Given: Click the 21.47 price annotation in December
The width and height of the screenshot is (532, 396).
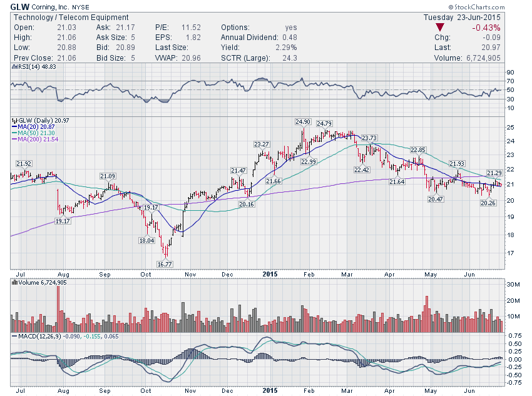Looking at the screenshot, I should [x=238, y=170].
